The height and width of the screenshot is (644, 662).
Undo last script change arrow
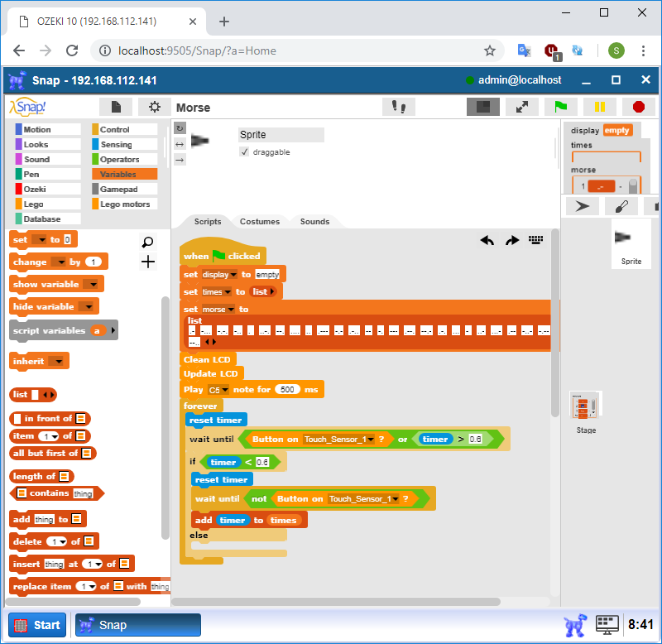click(x=487, y=240)
